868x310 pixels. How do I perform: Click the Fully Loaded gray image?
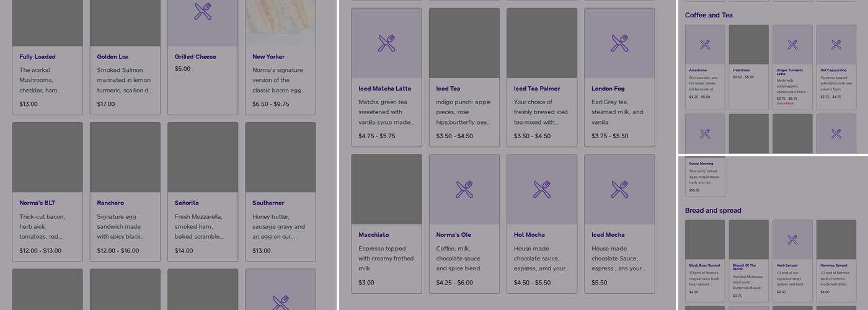[48, 23]
